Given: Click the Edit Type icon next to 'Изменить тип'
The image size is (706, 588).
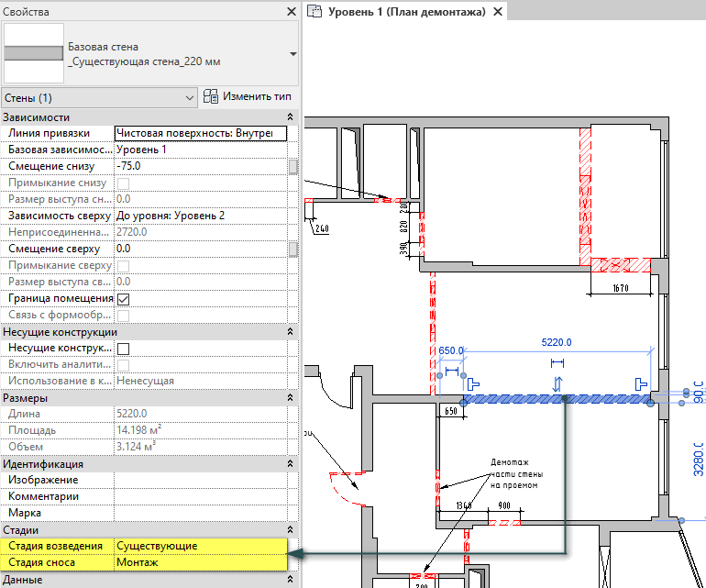Looking at the screenshot, I should click(210, 96).
